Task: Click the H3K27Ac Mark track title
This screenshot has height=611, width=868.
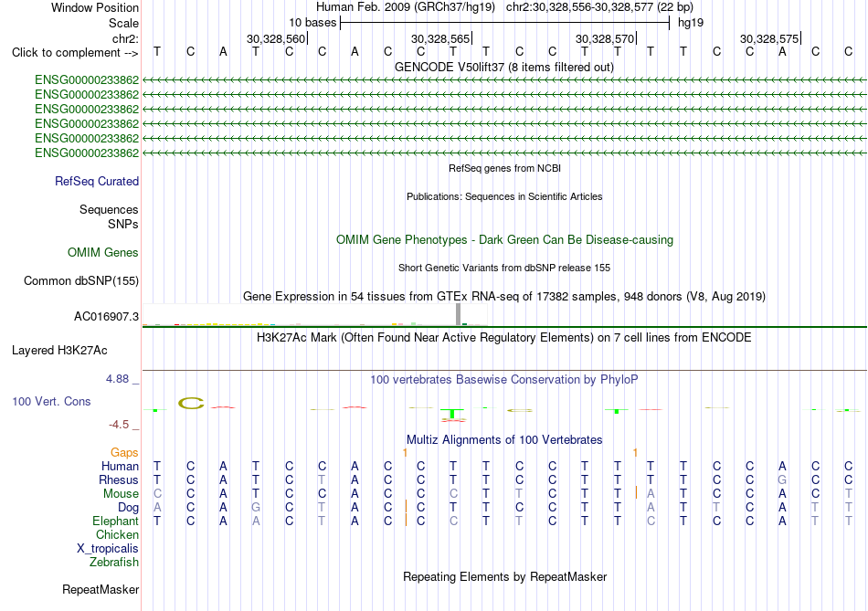Action: tap(503, 338)
